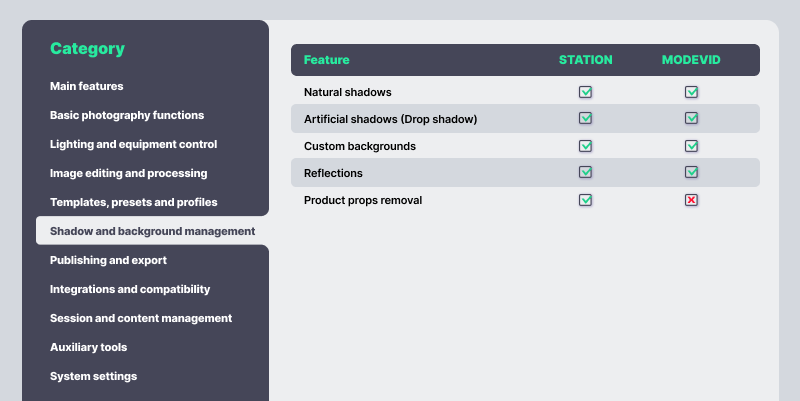The image size is (800, 401).
Task: Select Basic photography functions category
Action: [127, 115]
